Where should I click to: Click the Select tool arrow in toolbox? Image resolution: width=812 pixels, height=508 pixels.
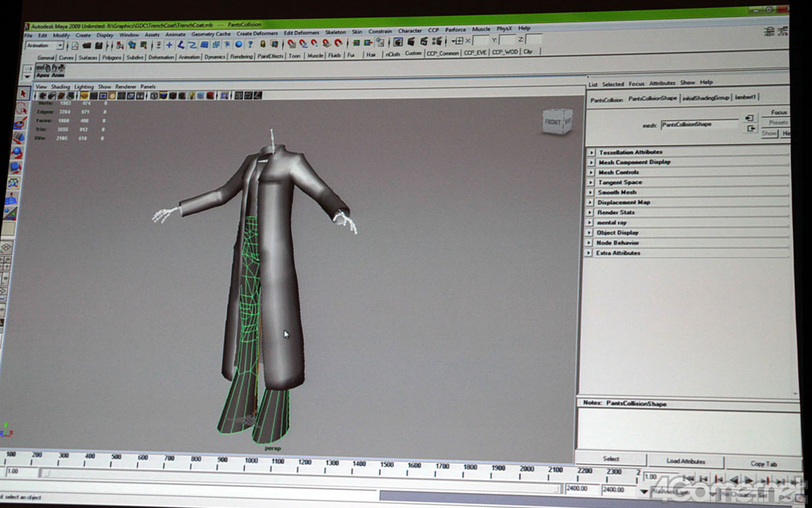pyautogui.click(x=23, y=94)
